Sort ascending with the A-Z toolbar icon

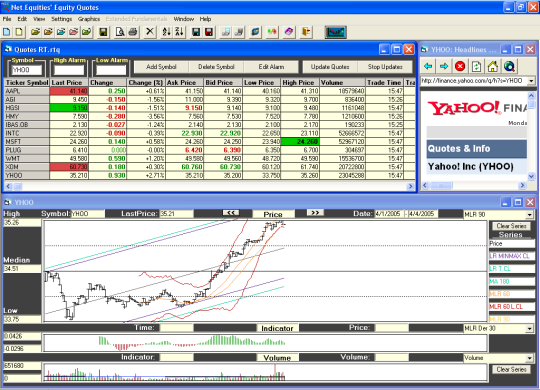point(166,32)
